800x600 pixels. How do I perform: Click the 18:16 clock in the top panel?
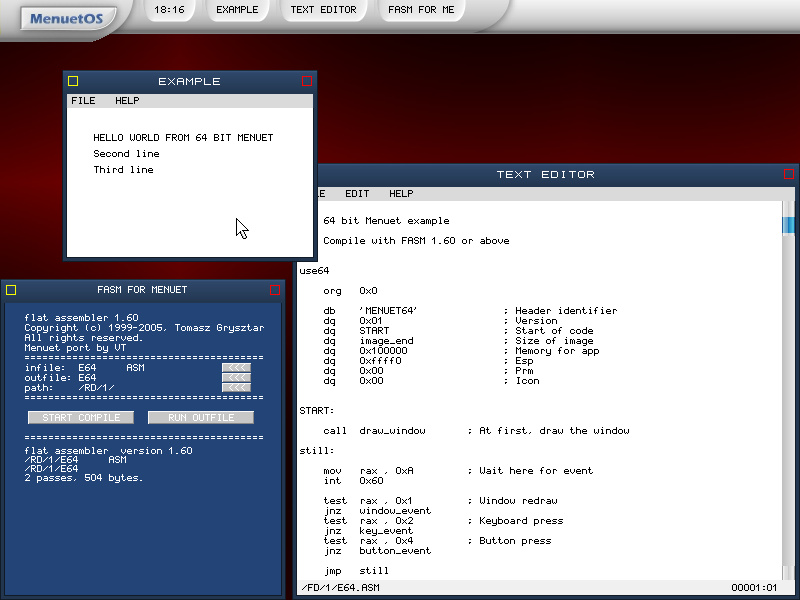(x=169, y=10)
